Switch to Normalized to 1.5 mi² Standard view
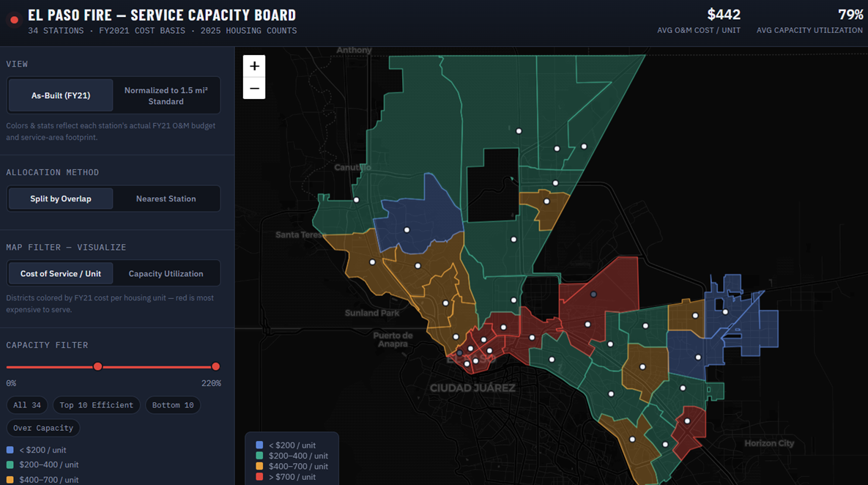Image resolution: width=868 pixels, height=485 pixels. [166, 95]
